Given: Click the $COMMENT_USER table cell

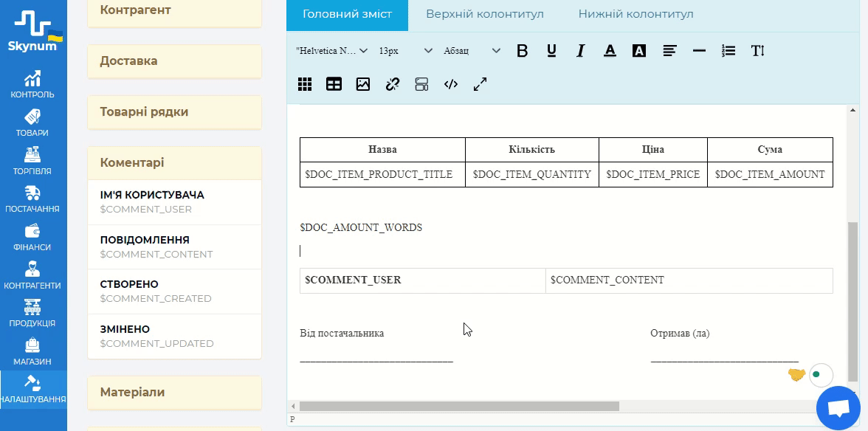Looking at the screenshot, I should pyautogui.click(x=422, y=280).
